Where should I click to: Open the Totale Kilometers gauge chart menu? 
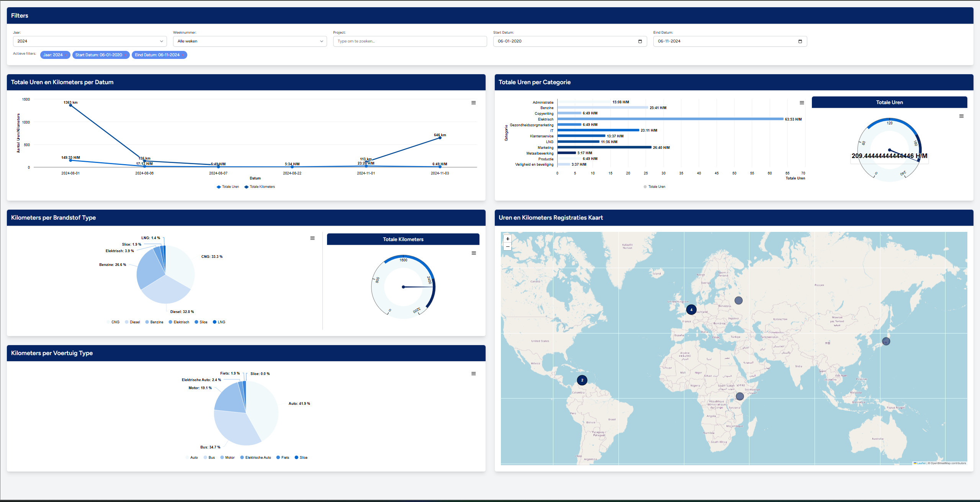[474, 253]
